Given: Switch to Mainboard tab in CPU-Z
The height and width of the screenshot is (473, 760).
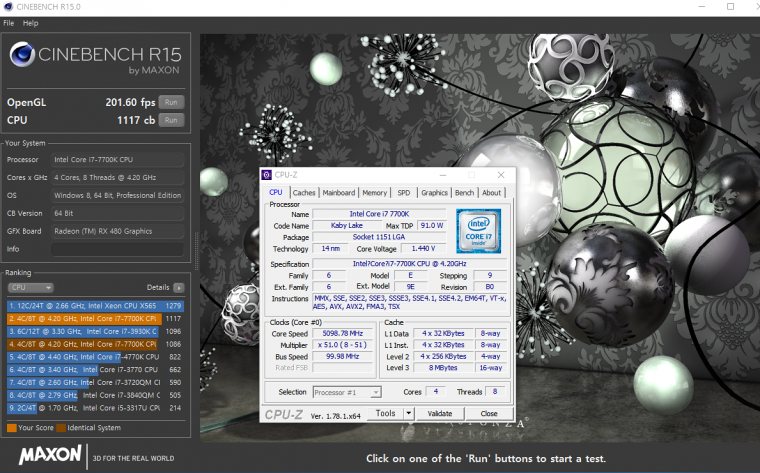Looking at the screenshot, I should point(339,193).
